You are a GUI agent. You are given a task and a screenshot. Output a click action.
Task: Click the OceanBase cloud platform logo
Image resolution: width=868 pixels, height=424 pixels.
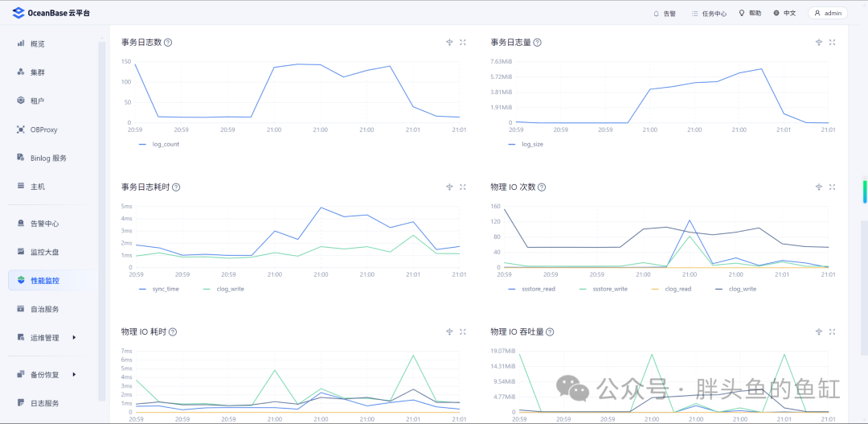click(51, 14)
